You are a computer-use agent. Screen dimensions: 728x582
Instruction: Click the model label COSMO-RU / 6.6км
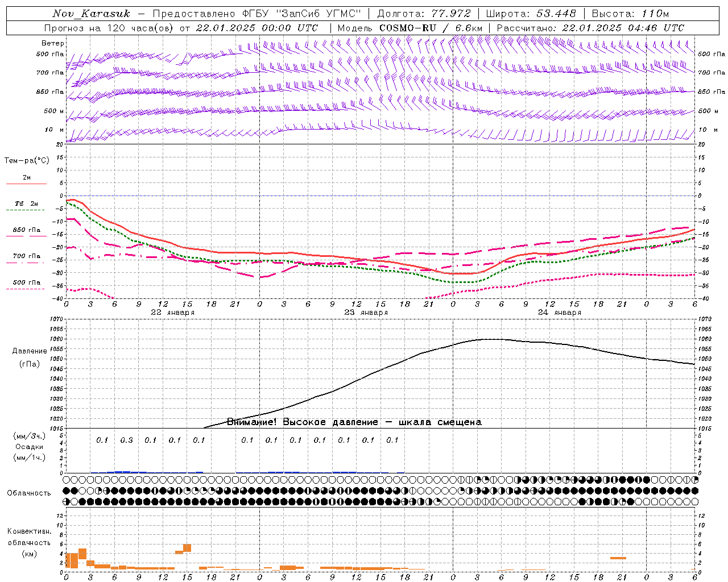431,28
